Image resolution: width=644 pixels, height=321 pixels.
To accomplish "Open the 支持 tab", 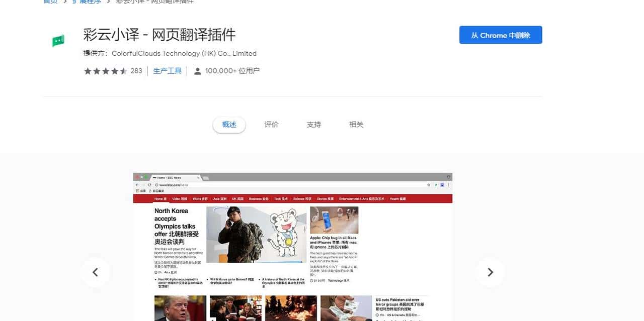I will (x=313, y=124).
